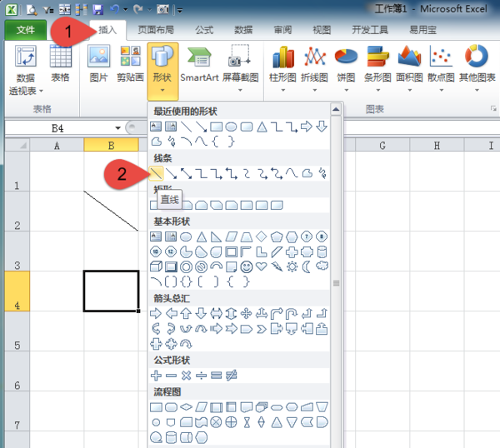Image resolution: width=500 pixels, height=448 pixels.
Task: Click the Save icon in quick access toolbar
Action: pyautogui.click(x=97, y=9)
